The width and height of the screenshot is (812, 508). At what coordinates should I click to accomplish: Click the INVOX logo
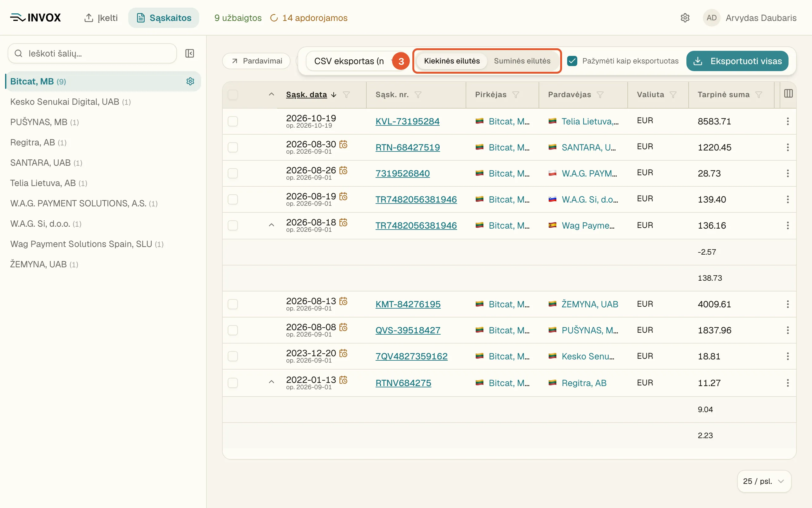coord(36,17)
